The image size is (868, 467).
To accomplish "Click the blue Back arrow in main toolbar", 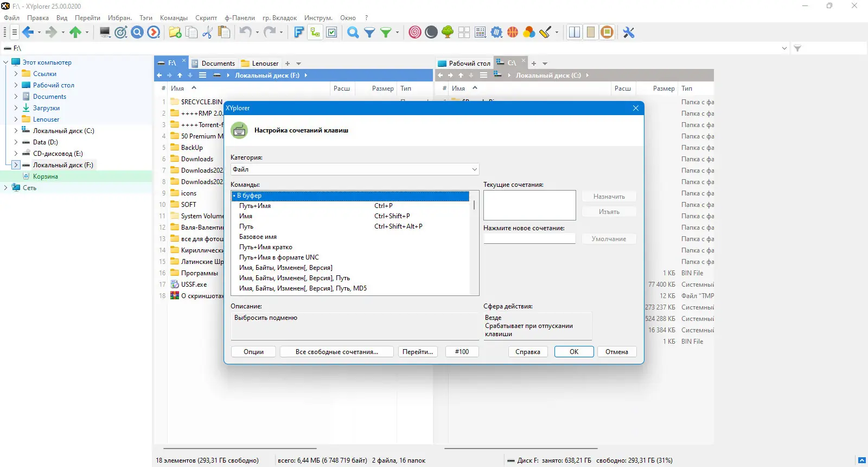I will coord(28,33).
